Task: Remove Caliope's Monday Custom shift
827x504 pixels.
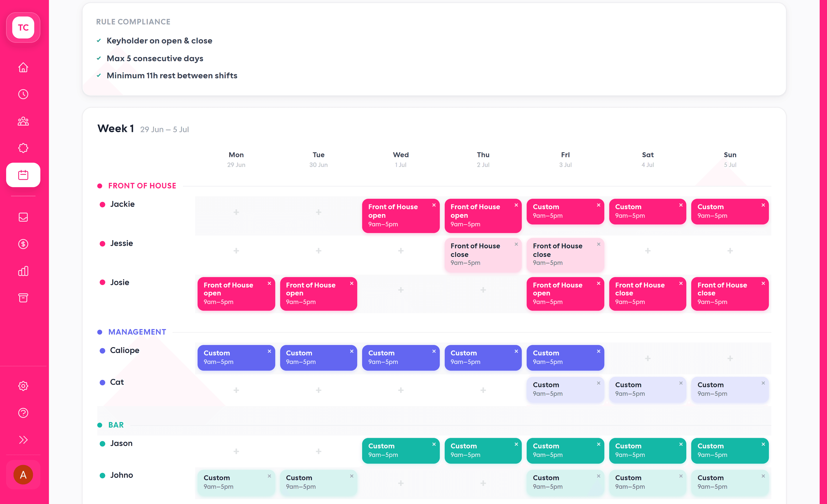Action: (x=269, y=351)
